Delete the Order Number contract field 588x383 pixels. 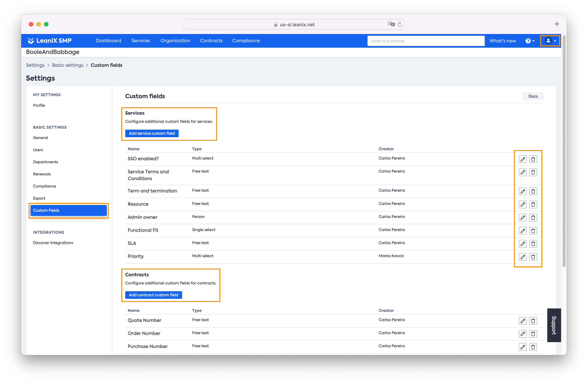pos(533,334)
